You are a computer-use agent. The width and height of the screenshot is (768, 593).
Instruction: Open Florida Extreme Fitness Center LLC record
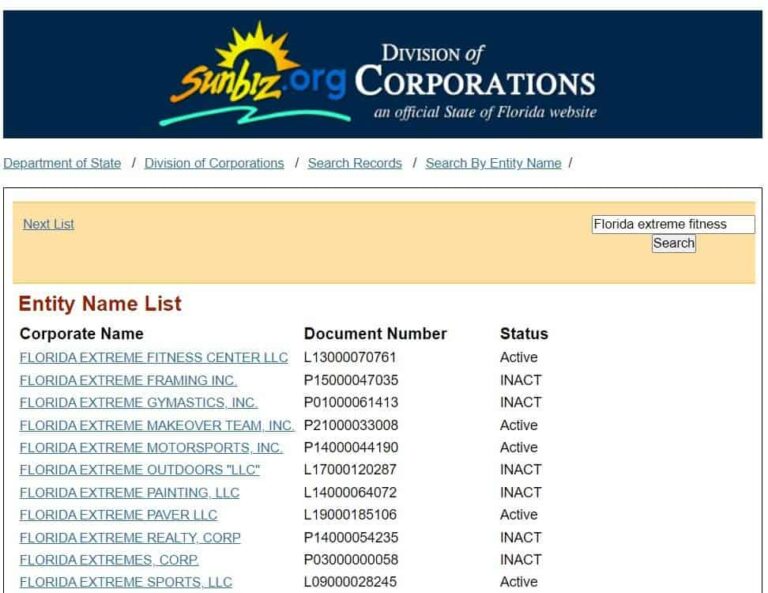[153, 357]
